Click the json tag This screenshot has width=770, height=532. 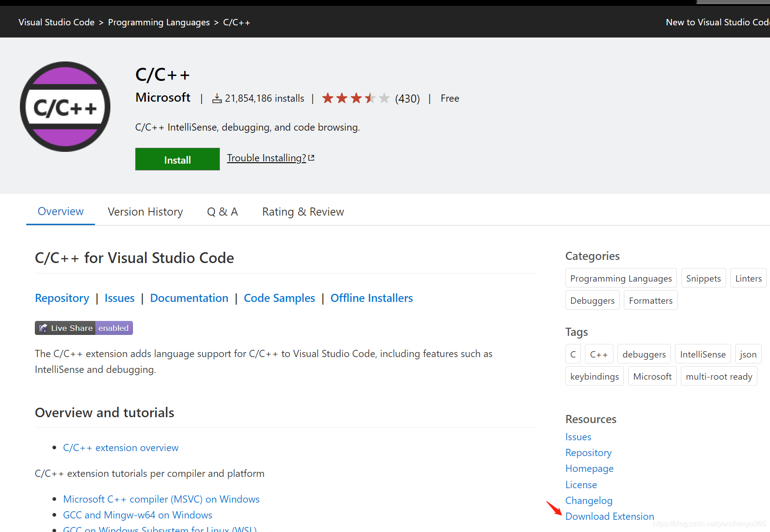(748, 354)
